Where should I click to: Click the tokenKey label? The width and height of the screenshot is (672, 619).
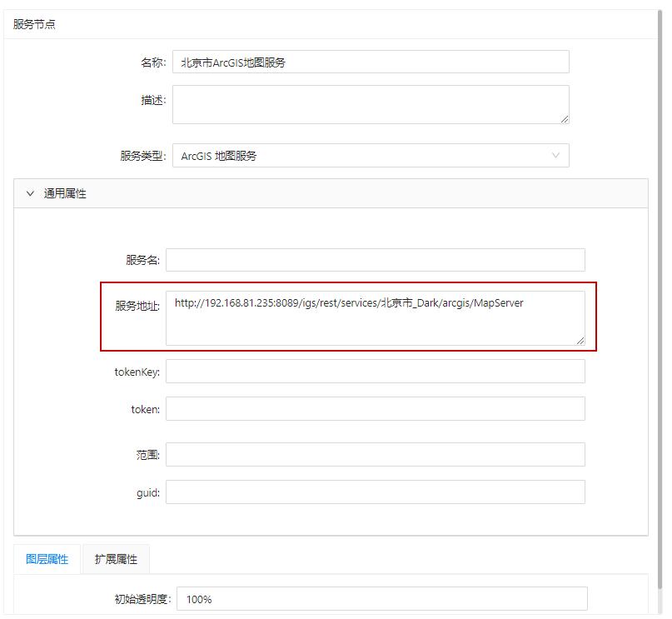pos(137,372)
